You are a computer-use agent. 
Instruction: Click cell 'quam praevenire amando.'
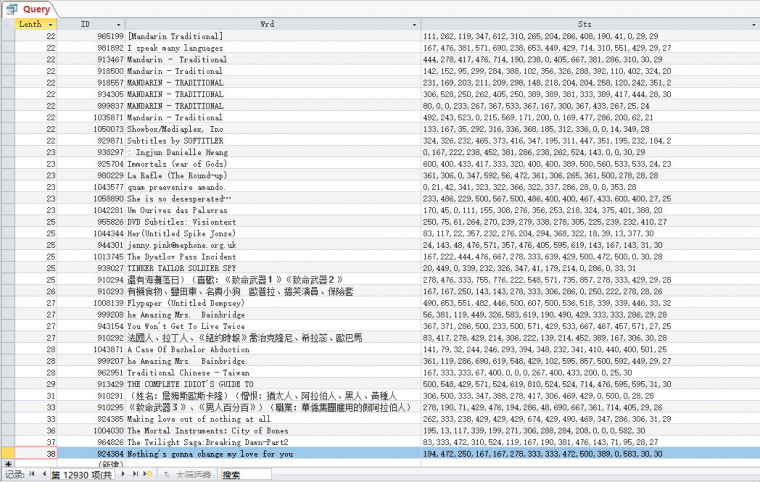click(273, 187)
